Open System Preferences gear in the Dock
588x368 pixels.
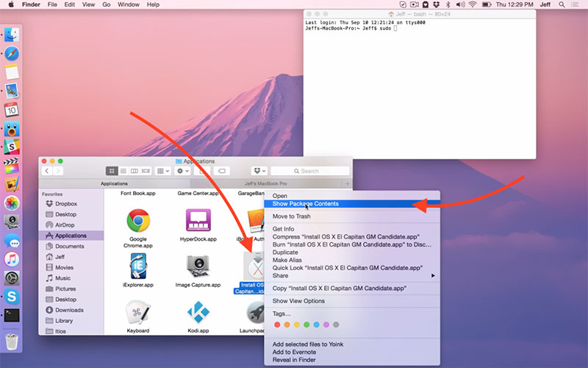[12, 278]
